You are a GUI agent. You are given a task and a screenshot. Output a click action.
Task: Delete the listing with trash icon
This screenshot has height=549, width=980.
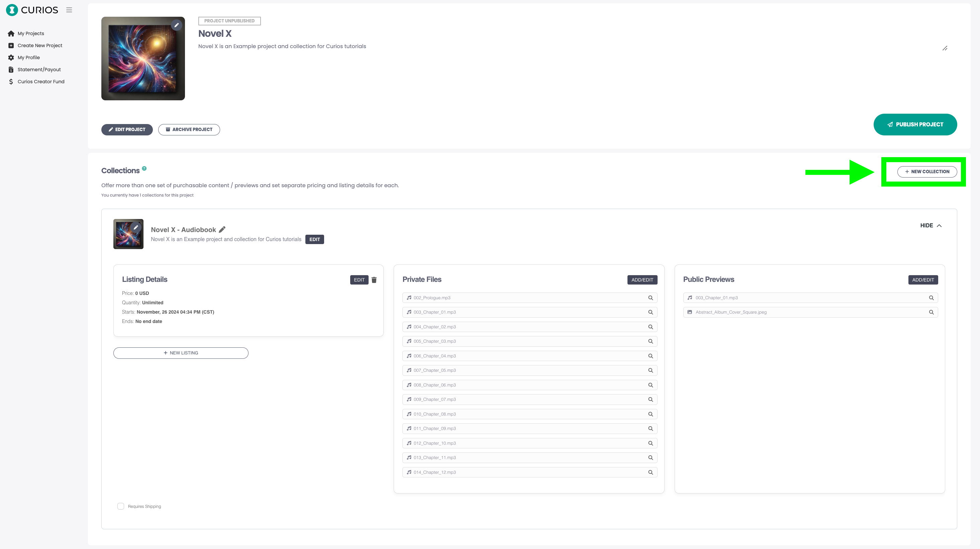[x=374, y=280]
